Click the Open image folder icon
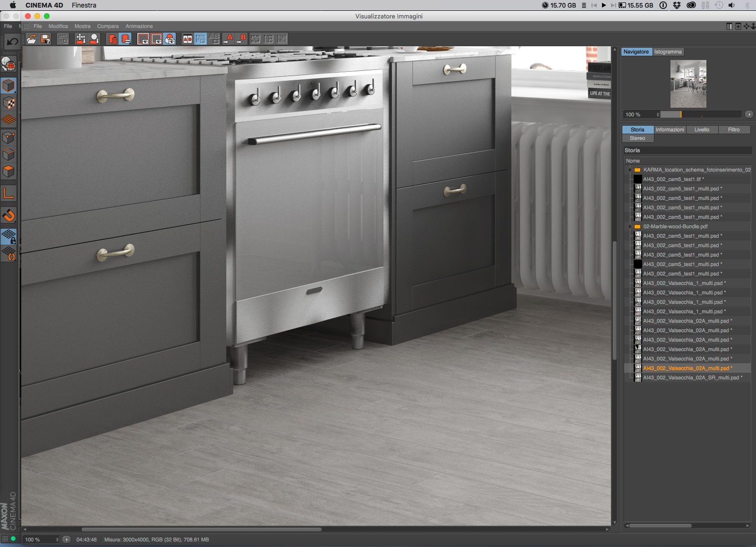This screenshot has width=756, height=547. tap(32, 39)
